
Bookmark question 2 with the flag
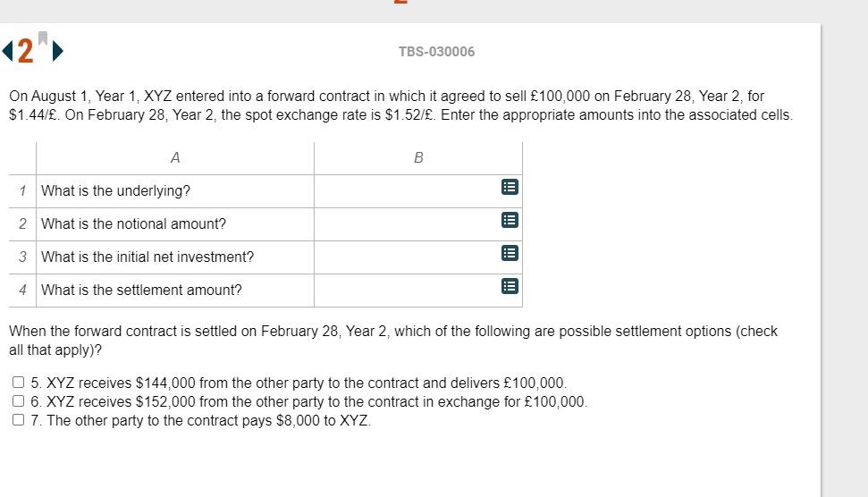click(42, 38)
